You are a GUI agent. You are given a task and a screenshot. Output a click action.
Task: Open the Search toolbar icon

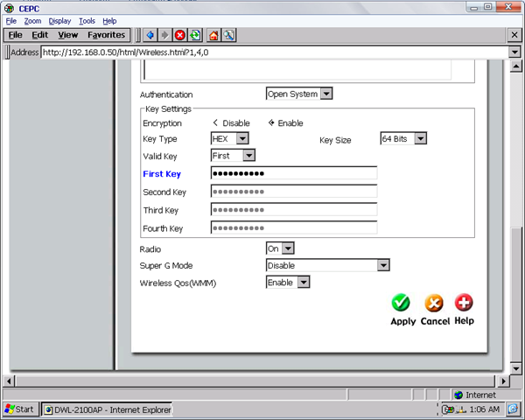[228, 35]
